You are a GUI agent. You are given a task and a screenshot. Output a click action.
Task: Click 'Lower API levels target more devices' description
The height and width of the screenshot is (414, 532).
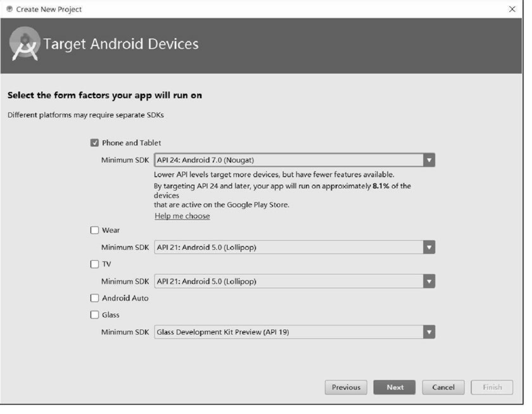(x=274, y=175)
